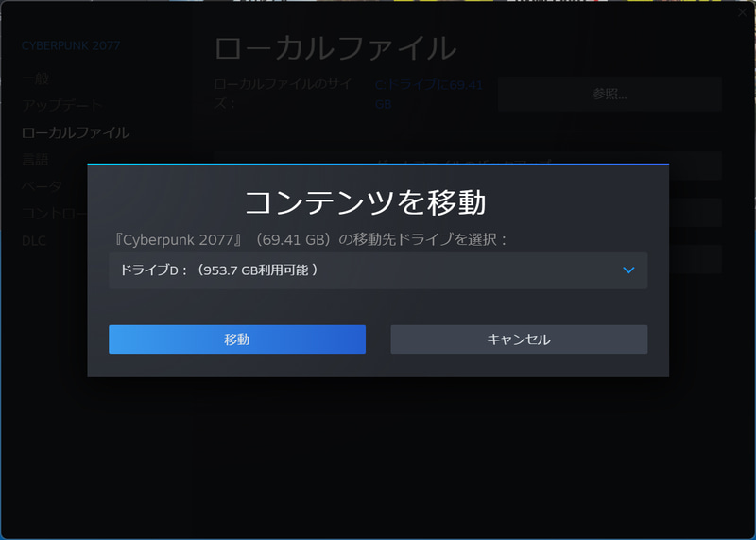Open the ドライブD destination drive dropdown
This screenshot has width=756, height=540.
[378, 270]
